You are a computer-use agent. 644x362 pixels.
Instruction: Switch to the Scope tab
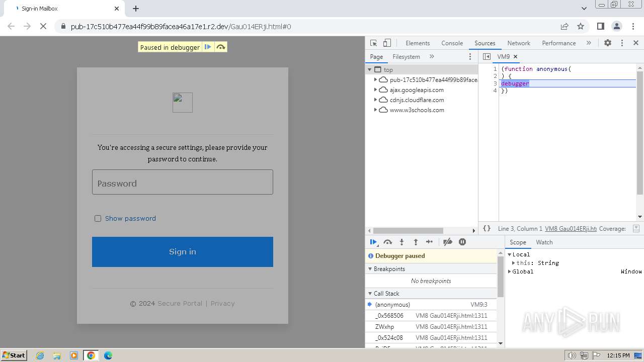point(518,242)
